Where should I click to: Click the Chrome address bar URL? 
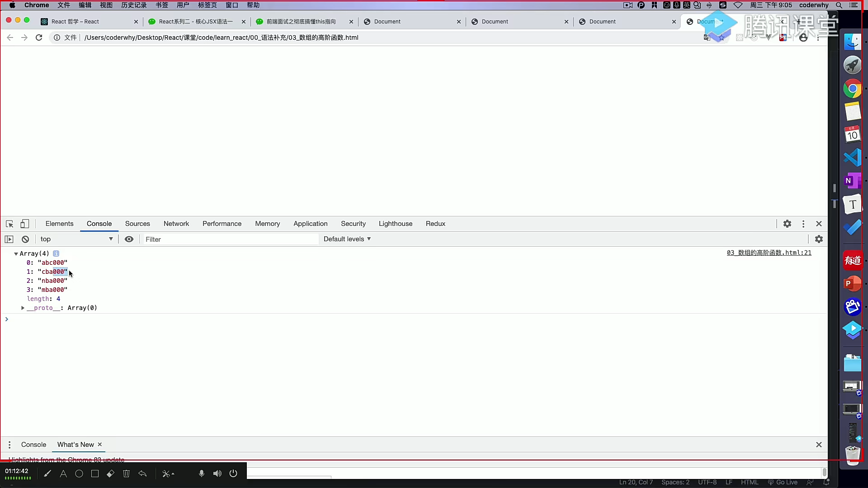click(x=222, y=38)
